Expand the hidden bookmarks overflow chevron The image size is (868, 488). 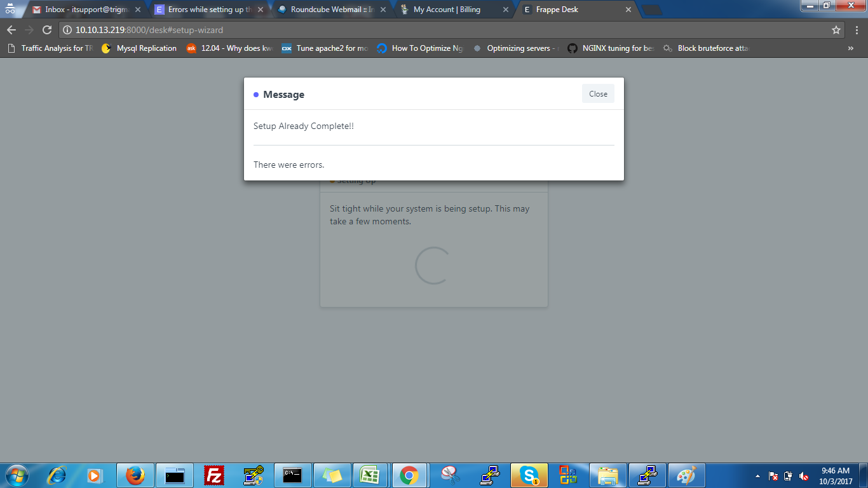click(851, 48)
